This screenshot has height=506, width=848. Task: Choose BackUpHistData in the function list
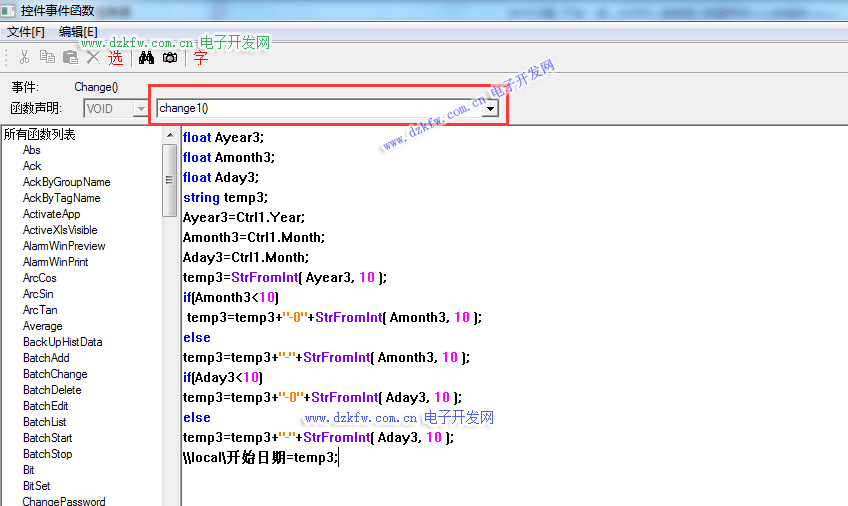click(62, 342)
